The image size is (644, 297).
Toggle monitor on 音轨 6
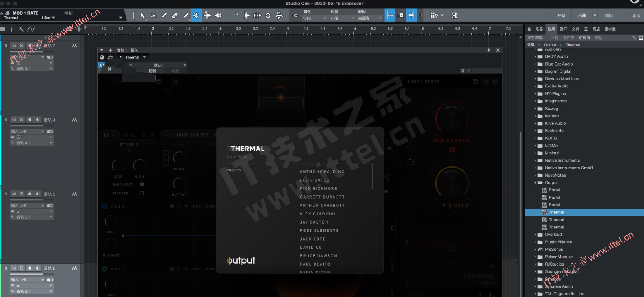pos(38,268)
